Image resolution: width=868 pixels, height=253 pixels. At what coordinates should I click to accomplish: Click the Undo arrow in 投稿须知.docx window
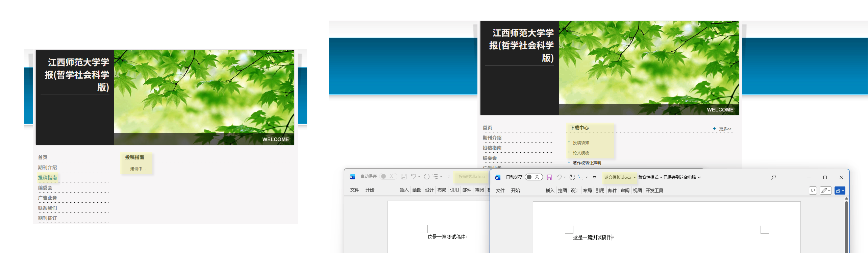click(414, 176)
